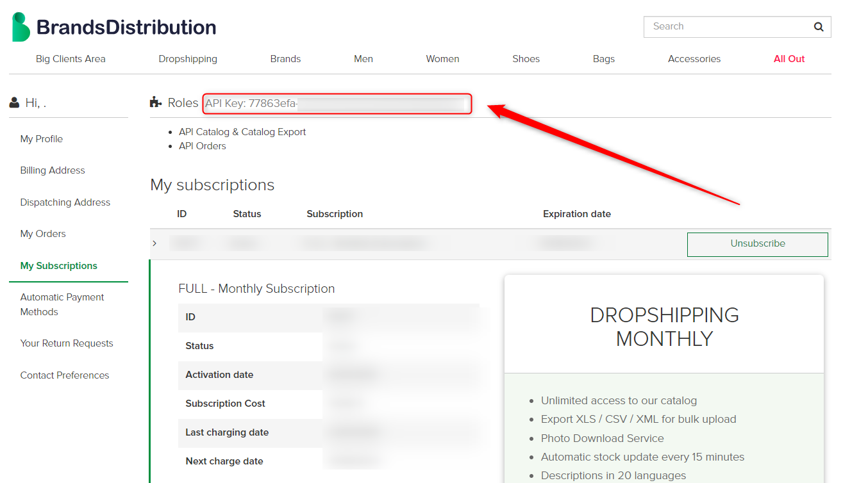Open the Dropshipping menu
This screenshot has width=868, height=483.
point(188,59)
